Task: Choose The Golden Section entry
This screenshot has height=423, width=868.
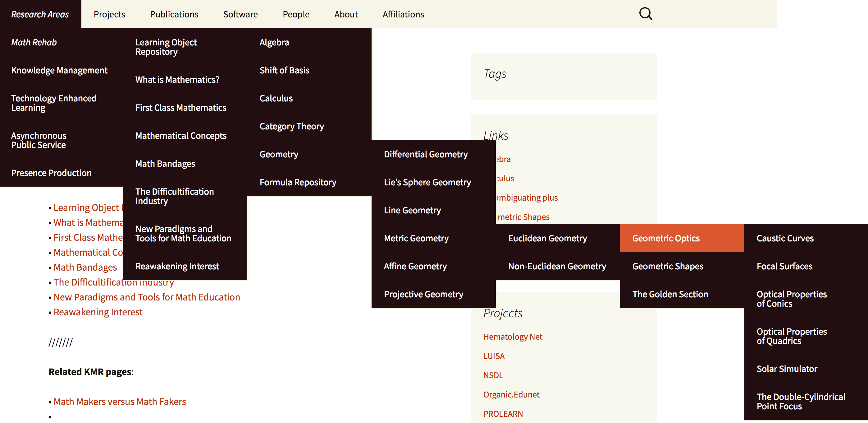Action: [x=669, y=294]
